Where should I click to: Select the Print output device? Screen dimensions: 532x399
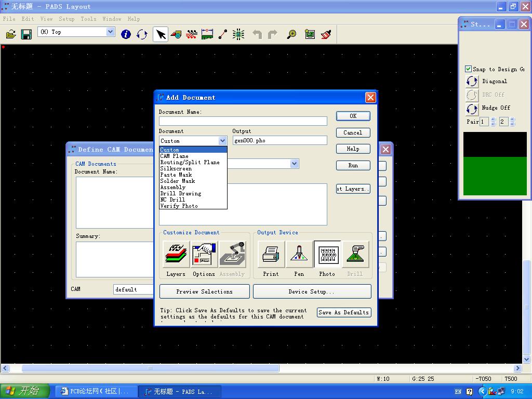pos(271,255)
